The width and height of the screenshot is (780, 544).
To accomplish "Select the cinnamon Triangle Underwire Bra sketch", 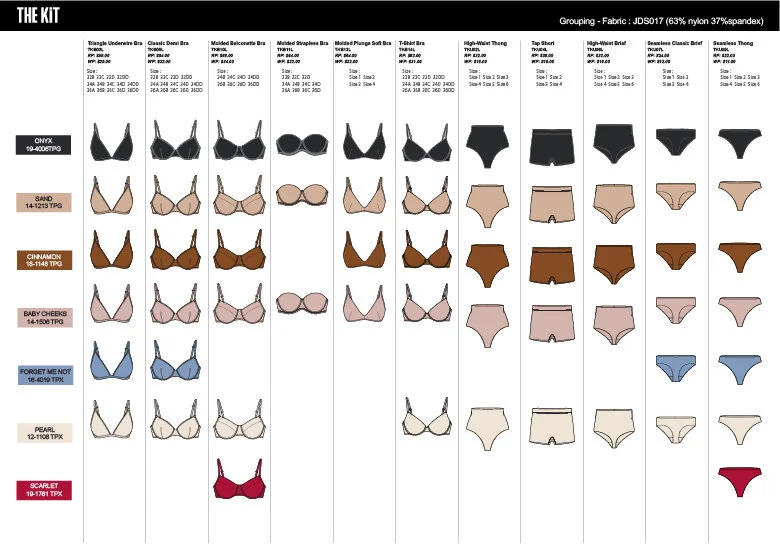I will tap(112, 250).
